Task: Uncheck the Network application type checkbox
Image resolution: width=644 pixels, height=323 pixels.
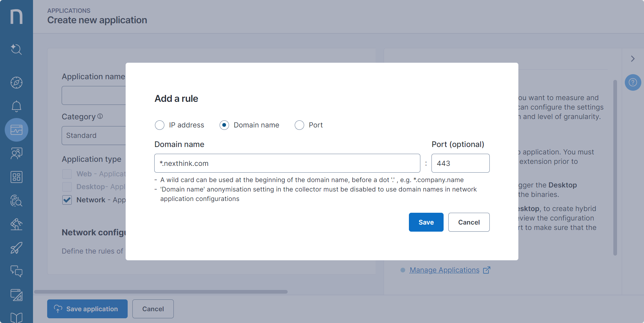Action: pos(67,200)
